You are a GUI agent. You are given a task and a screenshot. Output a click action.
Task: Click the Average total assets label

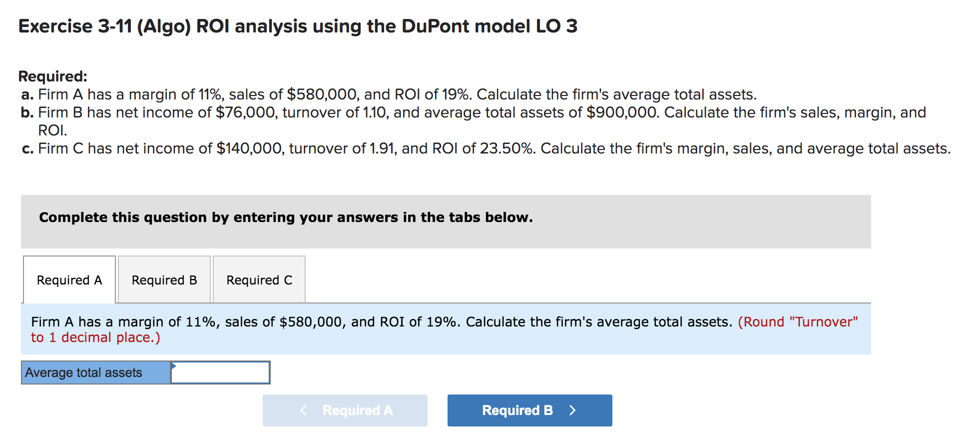pos(84,372)
